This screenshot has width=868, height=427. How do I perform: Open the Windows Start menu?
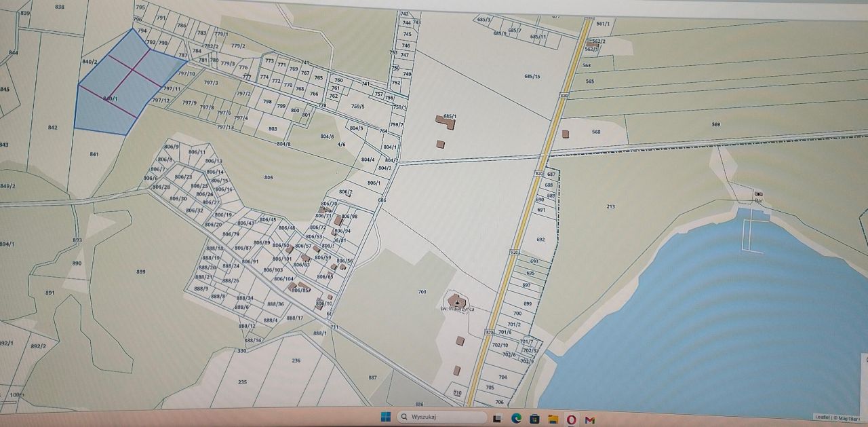386,416
